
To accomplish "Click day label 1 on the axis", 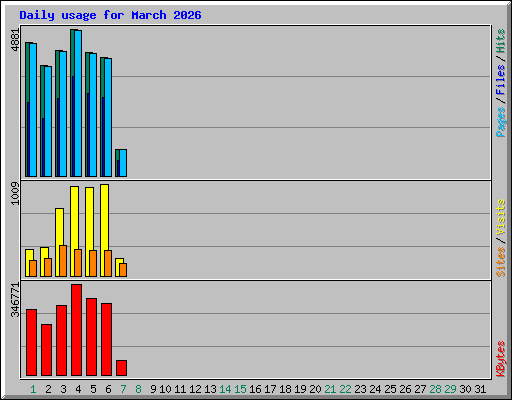I will tap(33, 389).
